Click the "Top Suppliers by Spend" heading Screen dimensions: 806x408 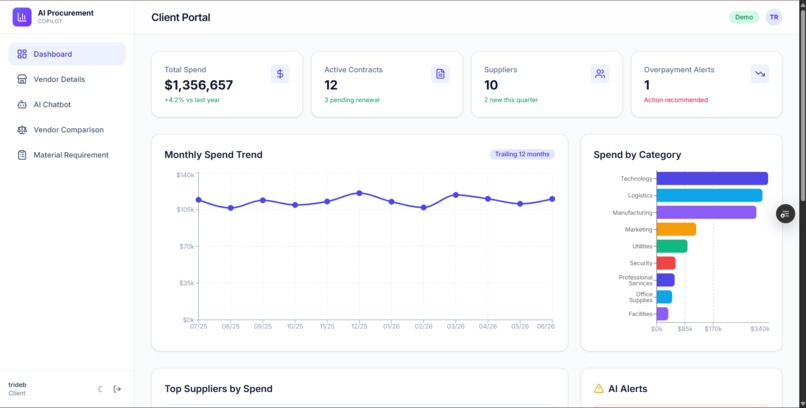click(218, 389)
